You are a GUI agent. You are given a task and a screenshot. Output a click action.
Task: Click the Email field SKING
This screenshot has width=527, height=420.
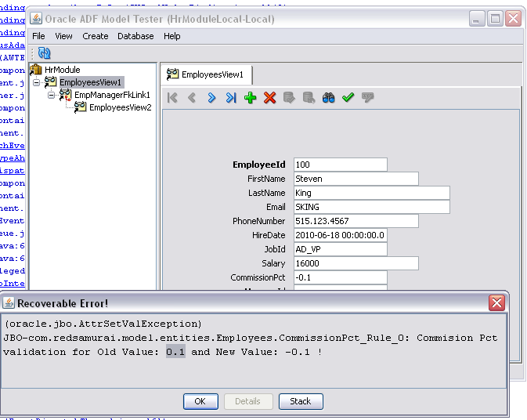(372, 207)
